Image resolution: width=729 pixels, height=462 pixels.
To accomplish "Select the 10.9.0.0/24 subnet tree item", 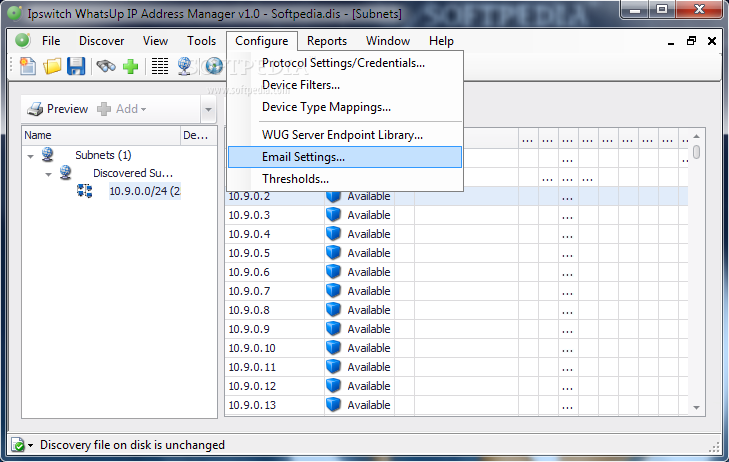I will (x=145, y=191).
